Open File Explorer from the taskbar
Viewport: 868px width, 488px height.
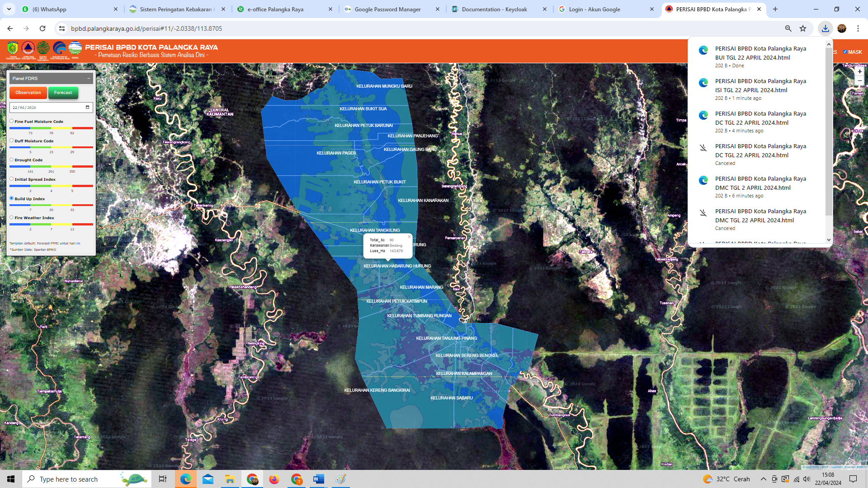pyautogui.click(x=230, y=479)
